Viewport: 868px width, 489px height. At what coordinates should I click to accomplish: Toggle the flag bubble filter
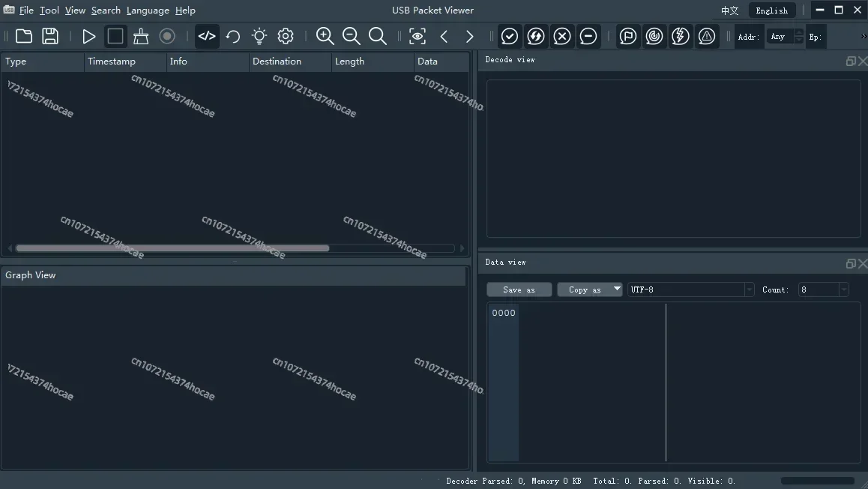click(x=627, y=37)
